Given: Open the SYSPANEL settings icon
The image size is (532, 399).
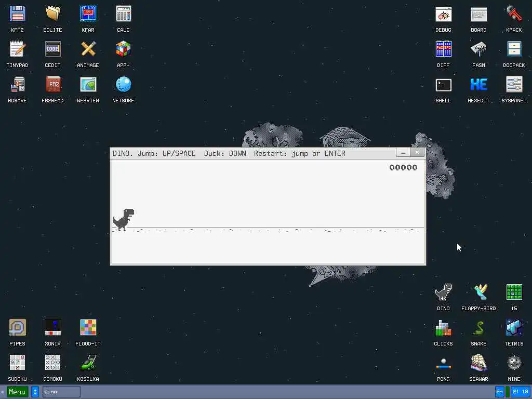Looking at the screenshot, I should tap(514, 85).
